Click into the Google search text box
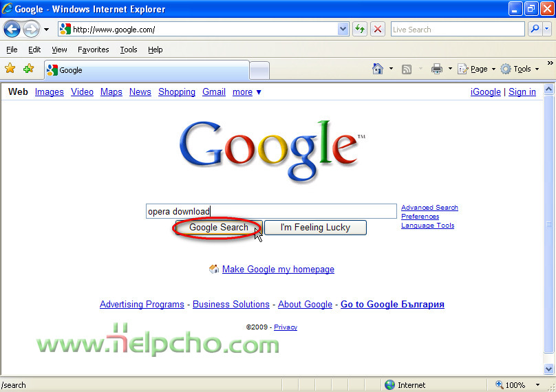556x392 pixels. pyautogui.click(x=271, y=211)
